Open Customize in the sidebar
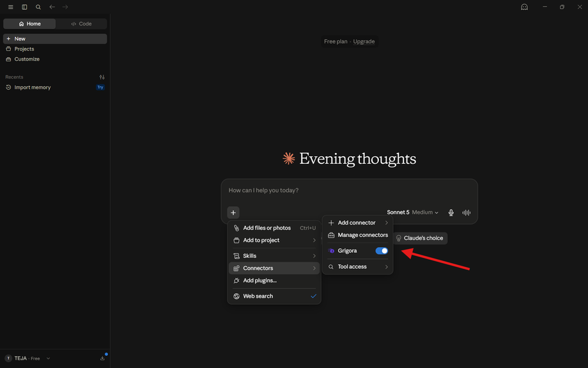 click(x=55, y=59)
